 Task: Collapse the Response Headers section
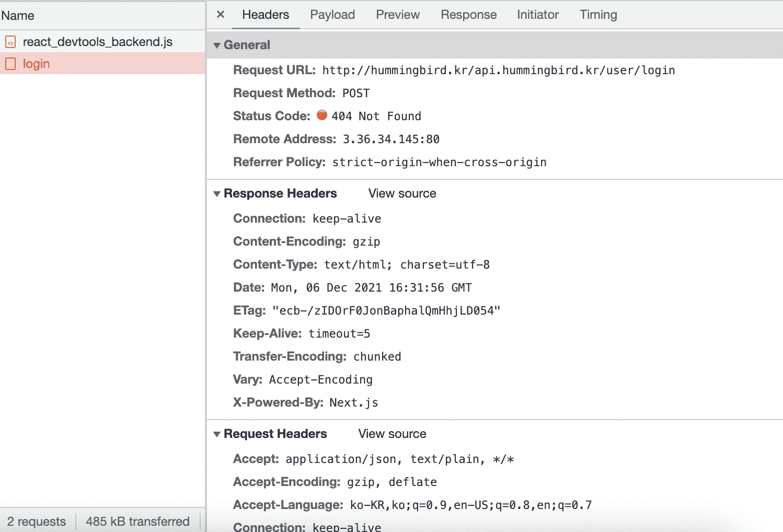pos(217,194)
